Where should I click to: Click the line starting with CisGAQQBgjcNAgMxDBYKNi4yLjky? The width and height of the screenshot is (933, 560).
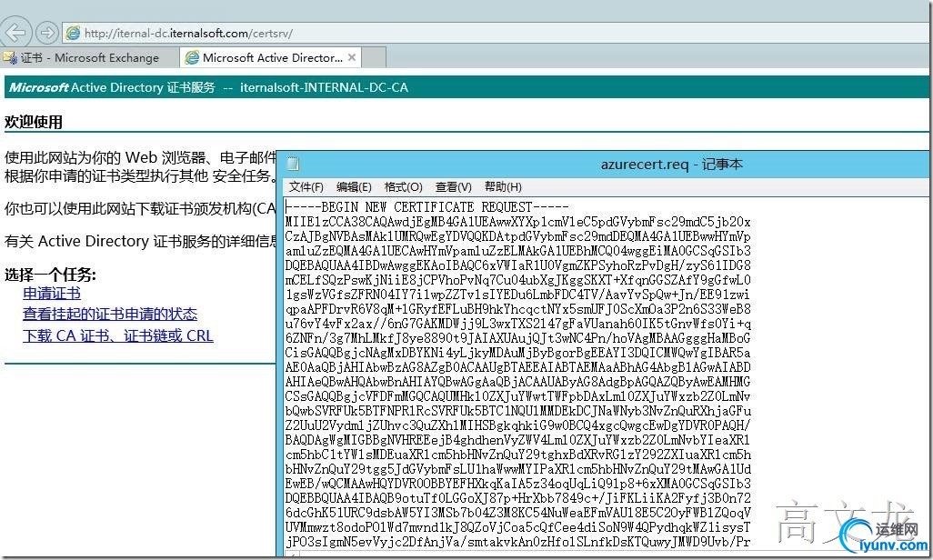(517, 353)
